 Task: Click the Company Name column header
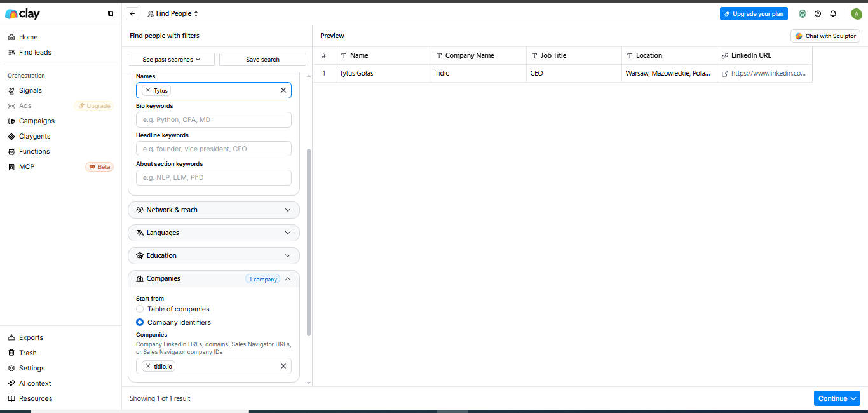point(478,55)
